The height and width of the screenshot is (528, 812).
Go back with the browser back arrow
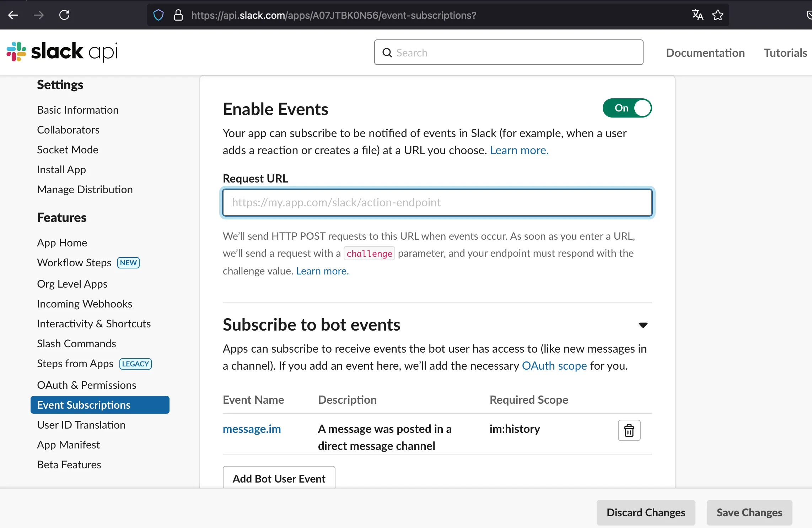tap(13, 15)
